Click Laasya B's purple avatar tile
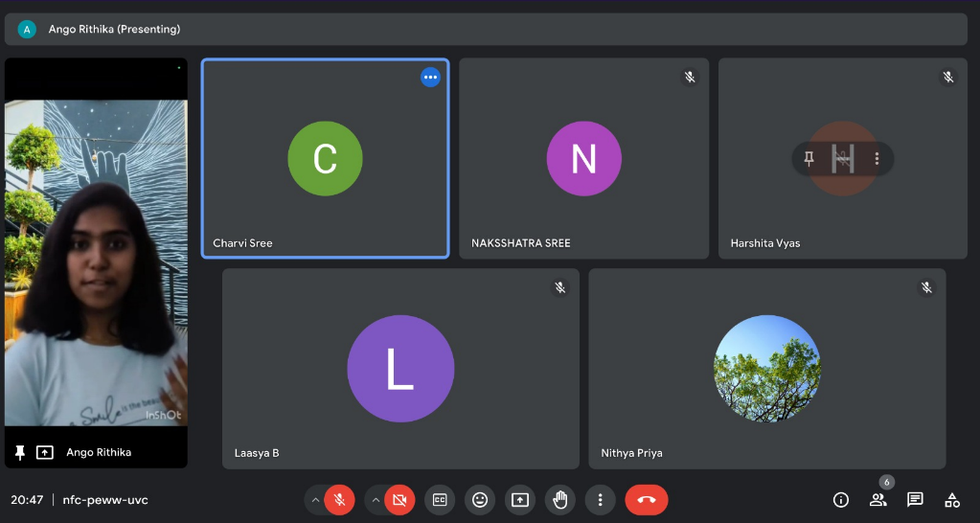Screen dimensions: 980x523 [399, 369]
